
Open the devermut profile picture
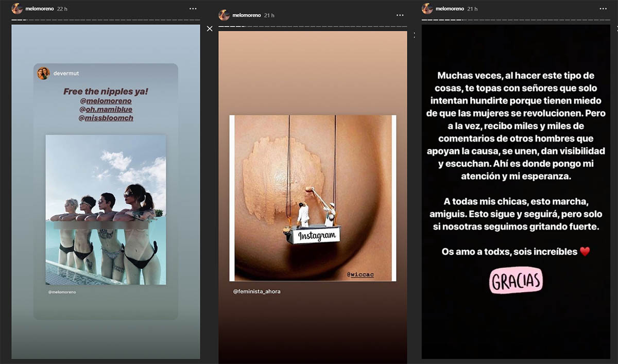[x=43, y=74]
